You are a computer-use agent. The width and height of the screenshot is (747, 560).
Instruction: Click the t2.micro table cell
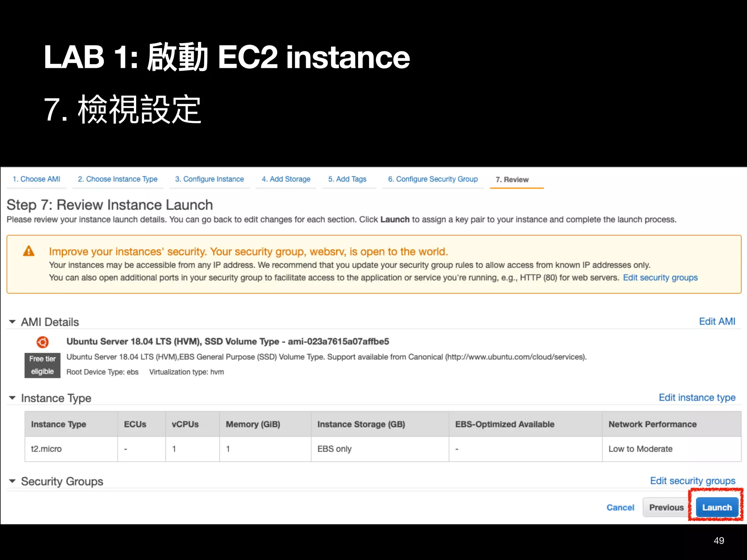(71, 449)
